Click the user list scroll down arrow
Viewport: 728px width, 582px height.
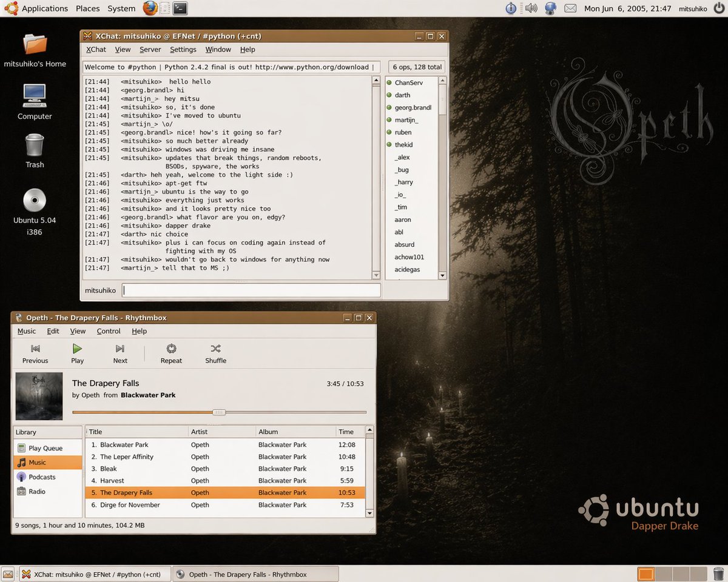tap(442, 275)
